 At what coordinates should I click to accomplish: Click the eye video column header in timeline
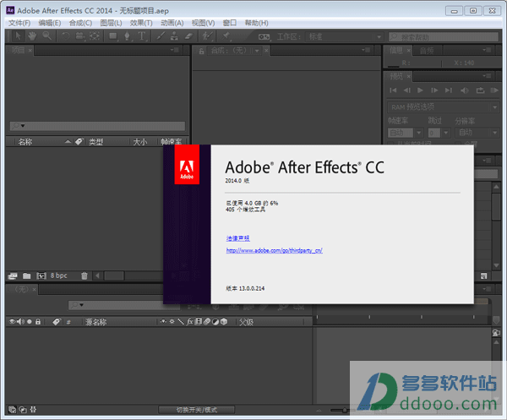(x=13, y=322)
